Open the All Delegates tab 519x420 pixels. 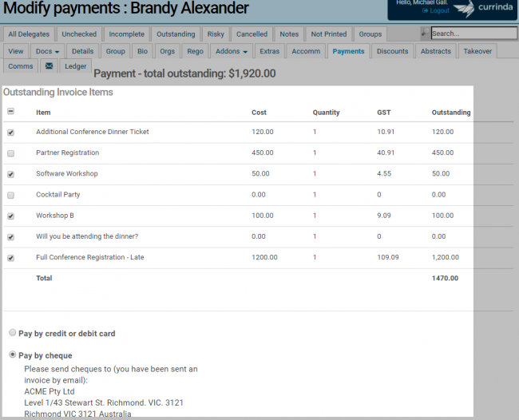click(x=29, y=34)
